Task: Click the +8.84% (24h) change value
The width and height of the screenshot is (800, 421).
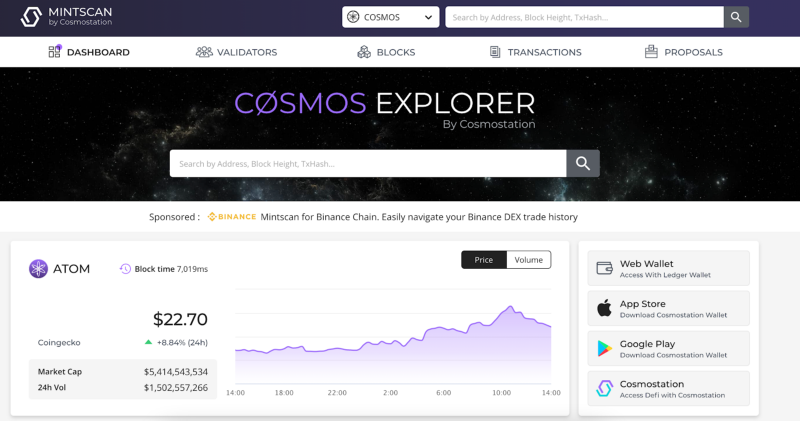Action: pos(182,342)
